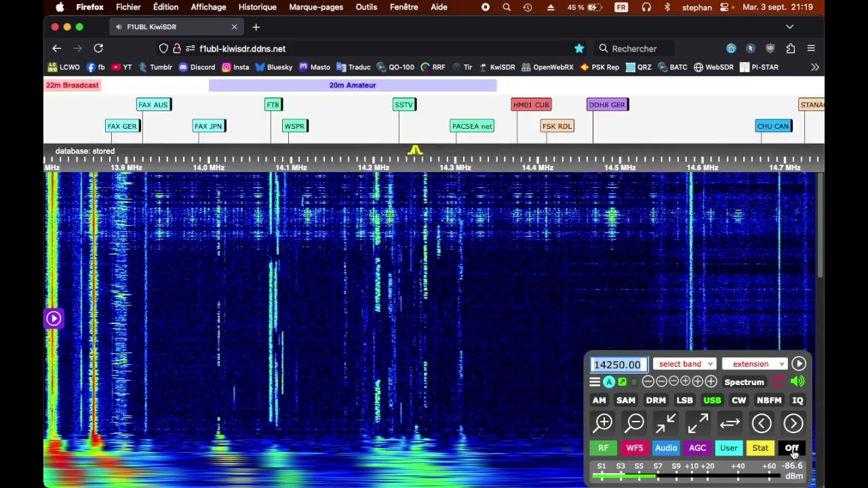The width and height of the screenshot is (868, 488).
Task: Select NBFM demodulation mode
Action: (x=769, y=401)
